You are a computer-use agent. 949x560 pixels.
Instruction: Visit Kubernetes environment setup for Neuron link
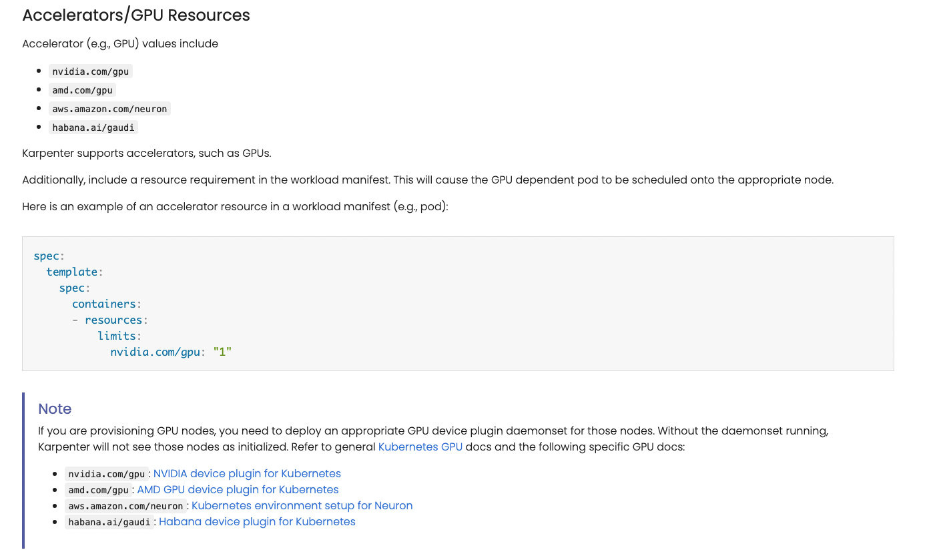[x=302, y=505]
